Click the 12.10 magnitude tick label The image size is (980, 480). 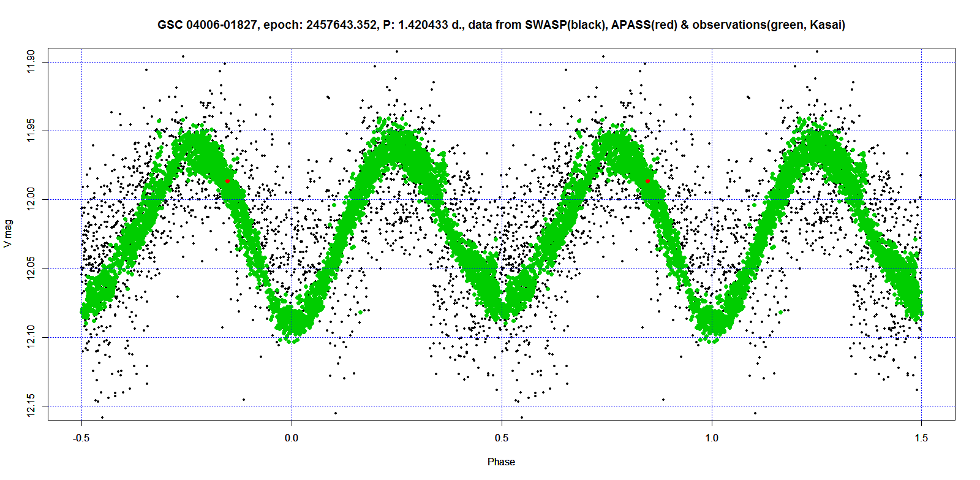click(x=31, y=337)
